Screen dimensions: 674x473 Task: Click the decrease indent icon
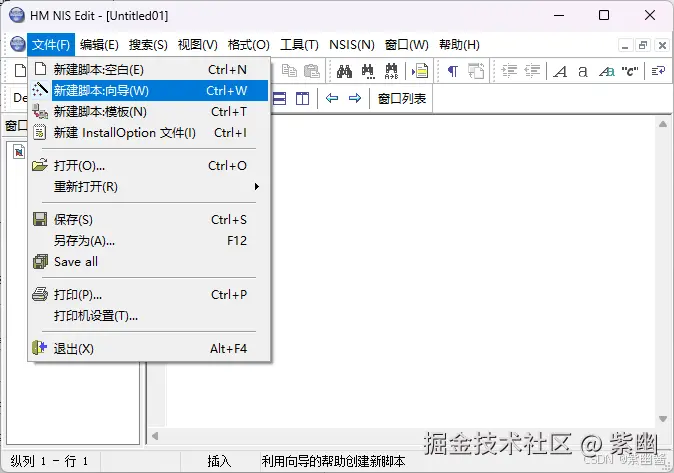click(x=532, y=71)
